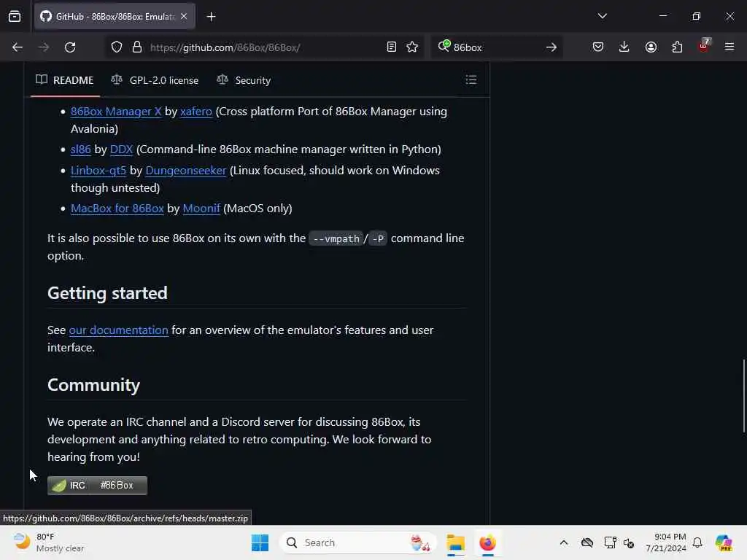
Task: Reload the current page
Action: [70, 47]
